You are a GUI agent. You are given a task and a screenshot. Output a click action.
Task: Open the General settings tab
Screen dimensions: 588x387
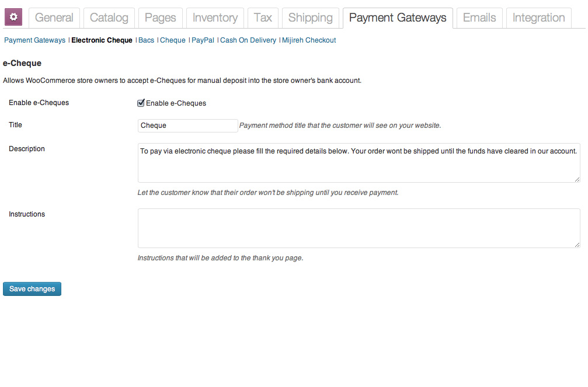tap(54, 18)
